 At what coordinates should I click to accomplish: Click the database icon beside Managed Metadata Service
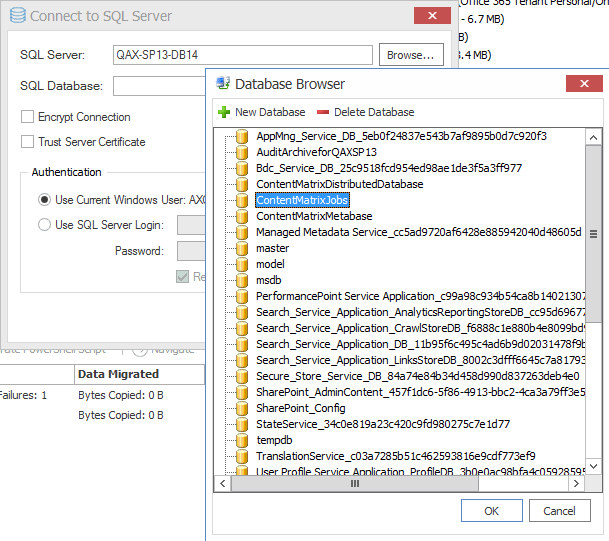[242, 232]
